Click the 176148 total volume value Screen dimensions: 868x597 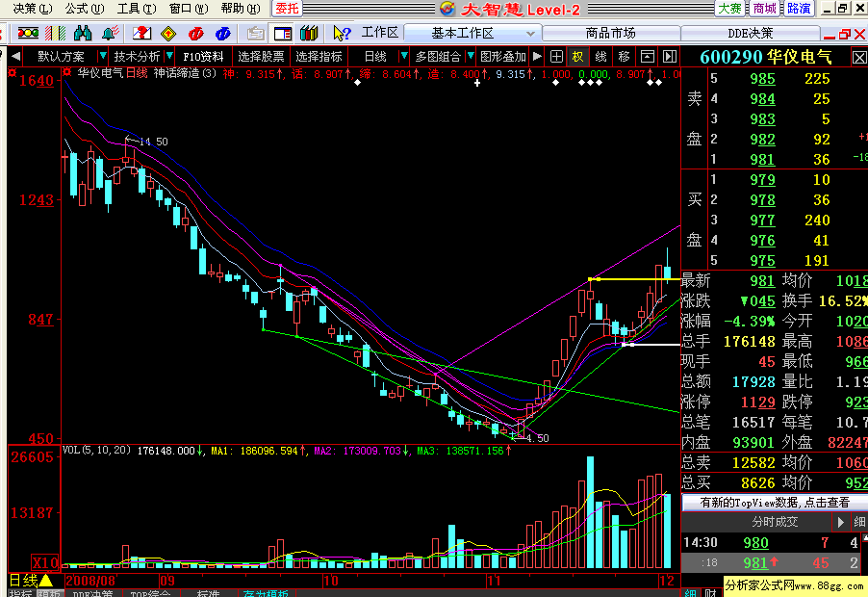pos(749,341)
